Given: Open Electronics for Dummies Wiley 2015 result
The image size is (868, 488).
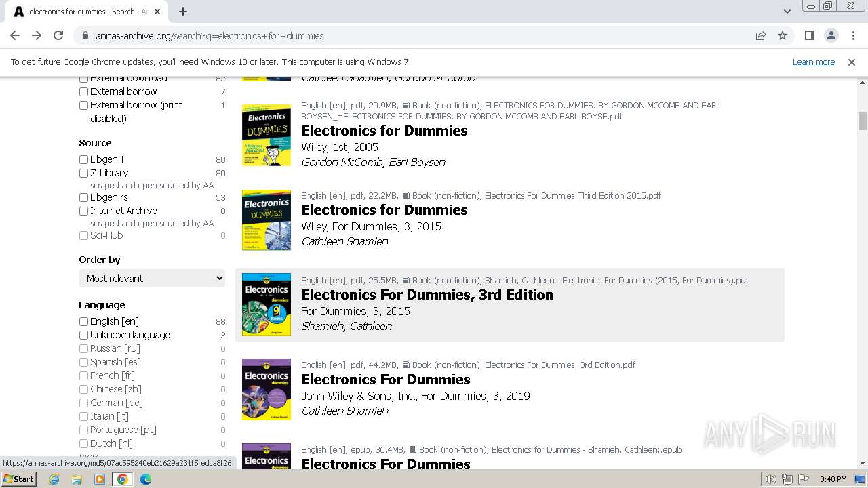Looking at the screenshot, I should click(384, 210).
